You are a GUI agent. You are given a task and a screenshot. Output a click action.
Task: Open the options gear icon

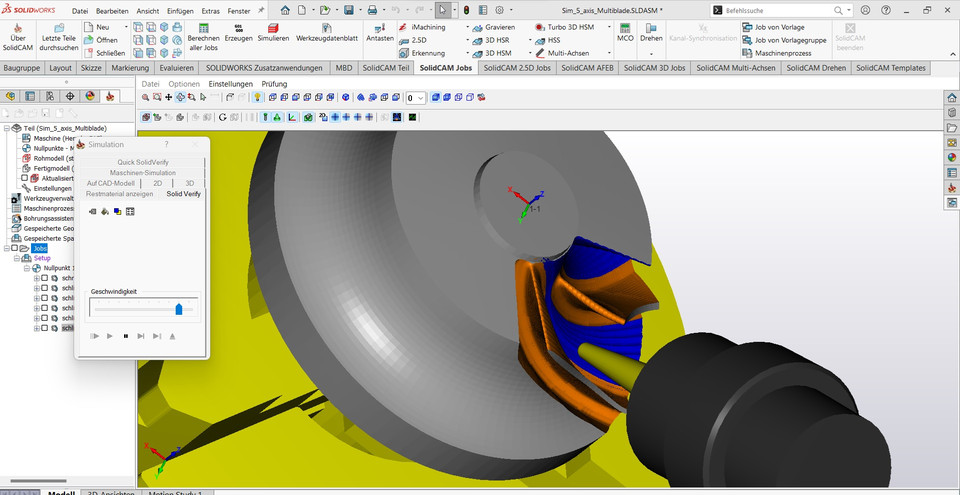coord(500,10)
